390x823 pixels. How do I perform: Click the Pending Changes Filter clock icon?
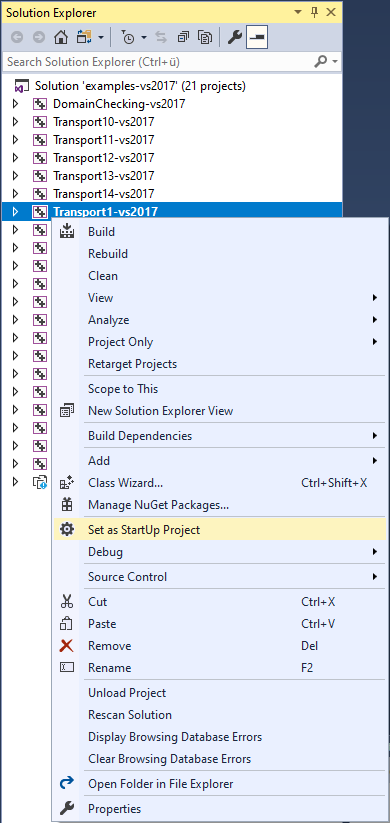pos(128,37)
